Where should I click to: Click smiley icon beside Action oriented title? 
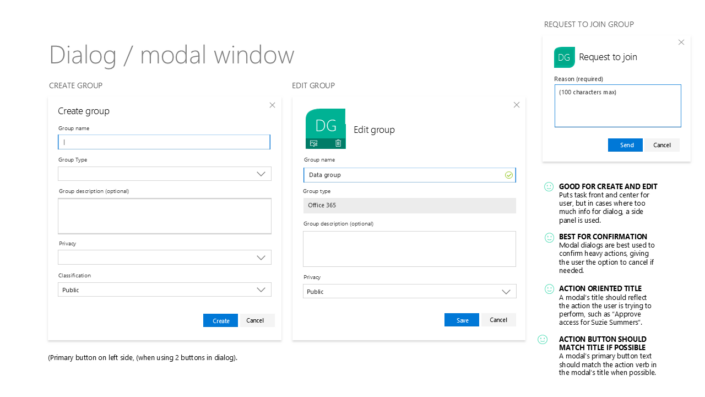pos(549,289)
